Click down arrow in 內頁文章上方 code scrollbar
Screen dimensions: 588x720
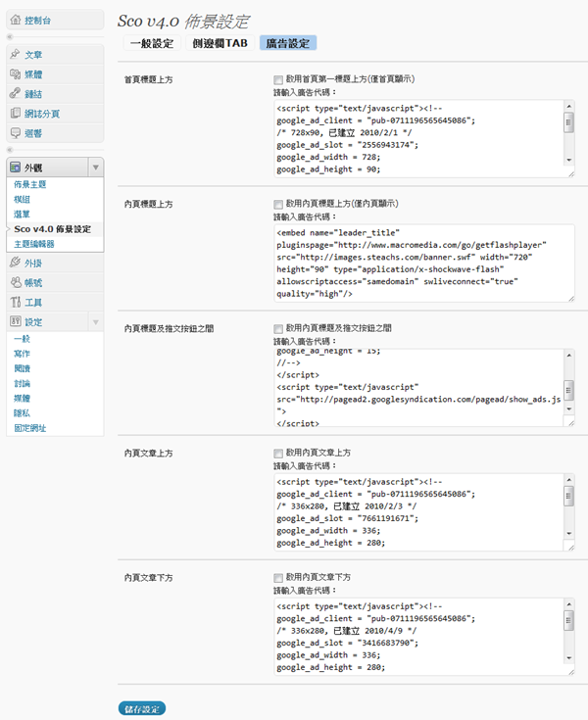[569, 533]
